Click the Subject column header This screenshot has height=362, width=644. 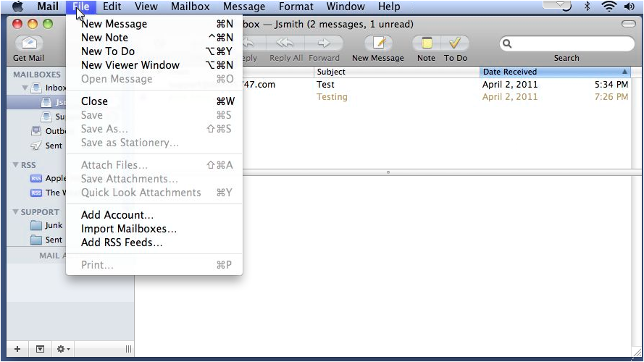pyautogui.click(x=397, y=72)
